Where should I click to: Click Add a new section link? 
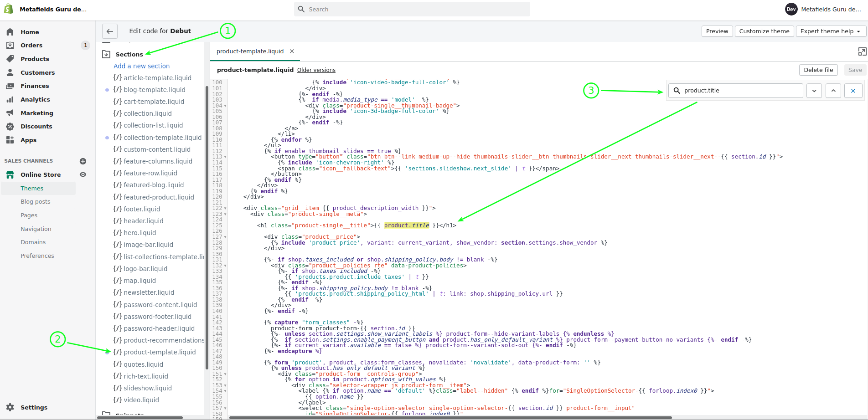[142, 66]
